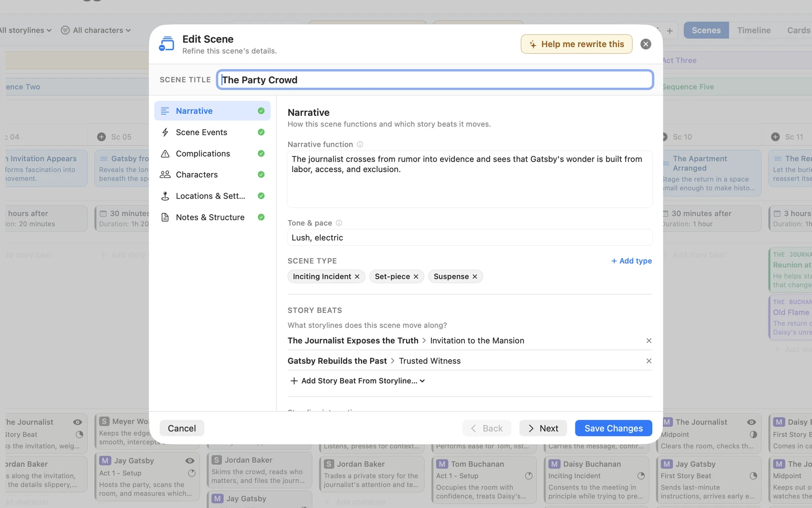Open the All characters filter dropdown
Viewport: 812px width, 508px height.
[96, 30]
